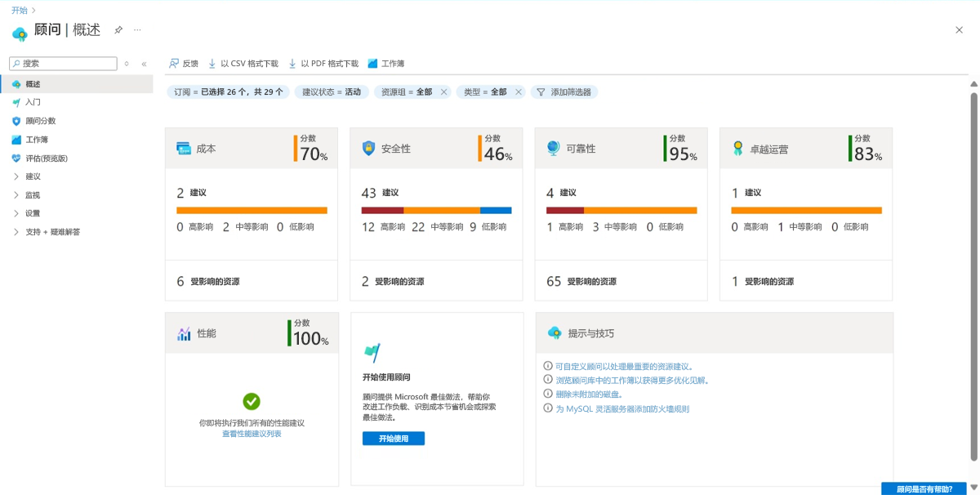Click the flag icon in 开始使用顾问 card

(372, 353)
